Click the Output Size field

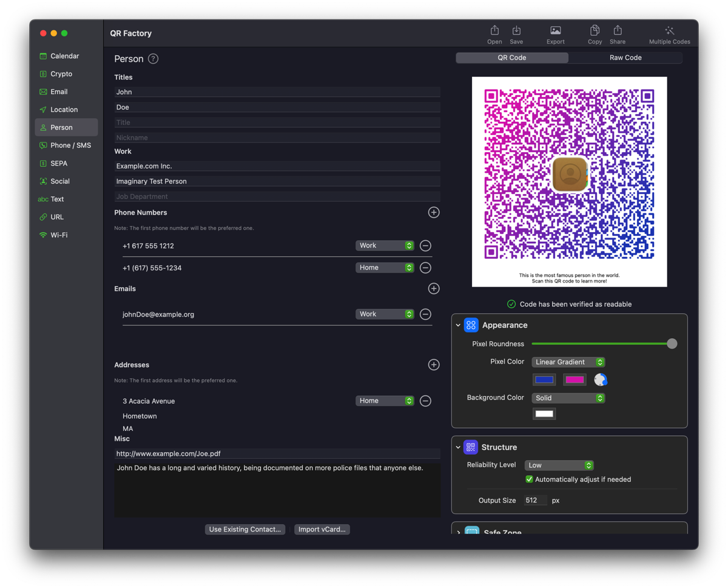point(536,501)
